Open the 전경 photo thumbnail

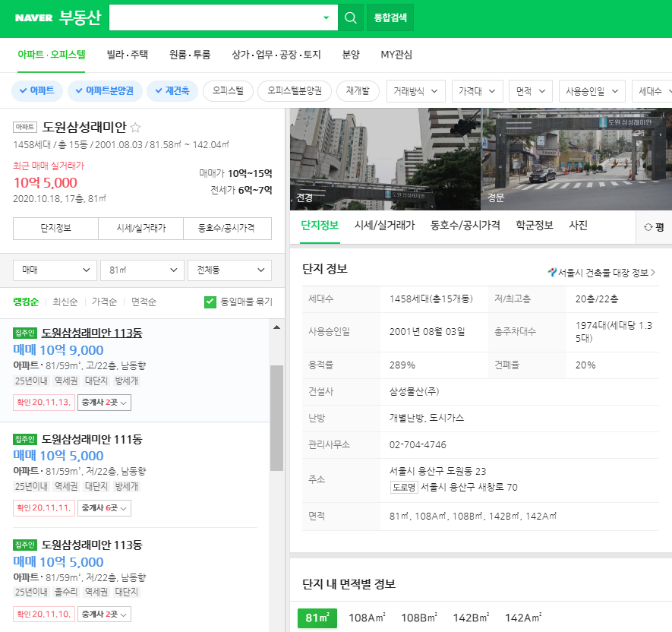385,159
